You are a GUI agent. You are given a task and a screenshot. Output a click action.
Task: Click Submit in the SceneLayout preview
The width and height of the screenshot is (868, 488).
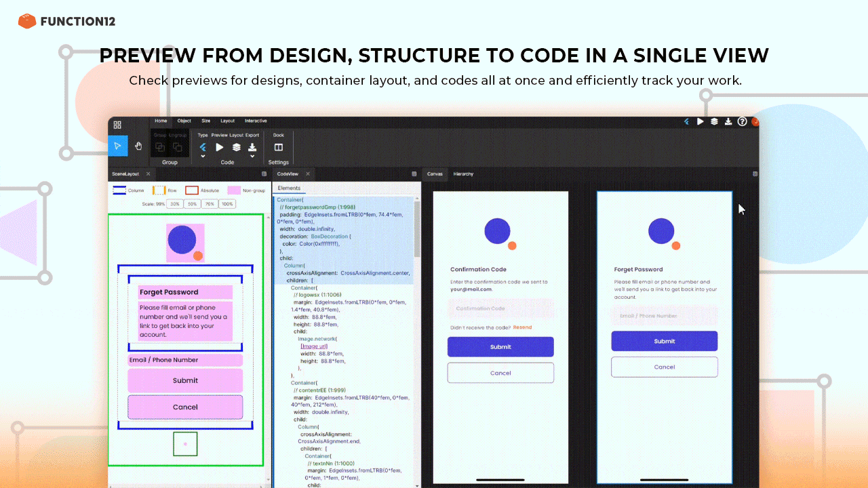pos(185,381)
